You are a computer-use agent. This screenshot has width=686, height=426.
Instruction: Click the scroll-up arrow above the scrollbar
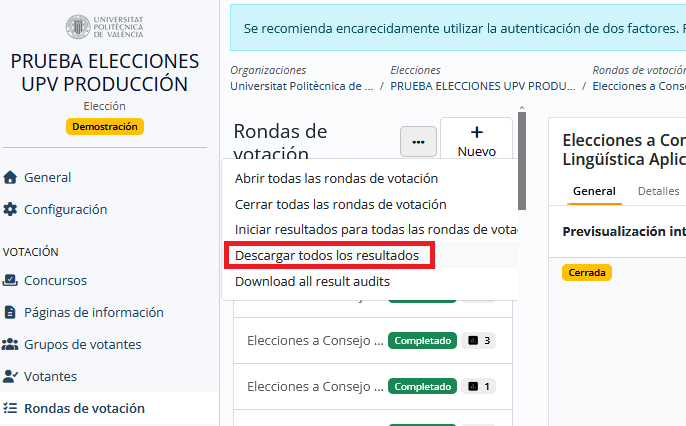tap(522, 108)
